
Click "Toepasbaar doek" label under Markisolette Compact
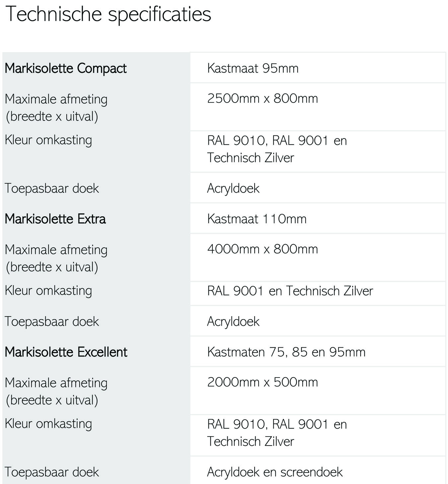pyautogui.click(x=52, y=188)
